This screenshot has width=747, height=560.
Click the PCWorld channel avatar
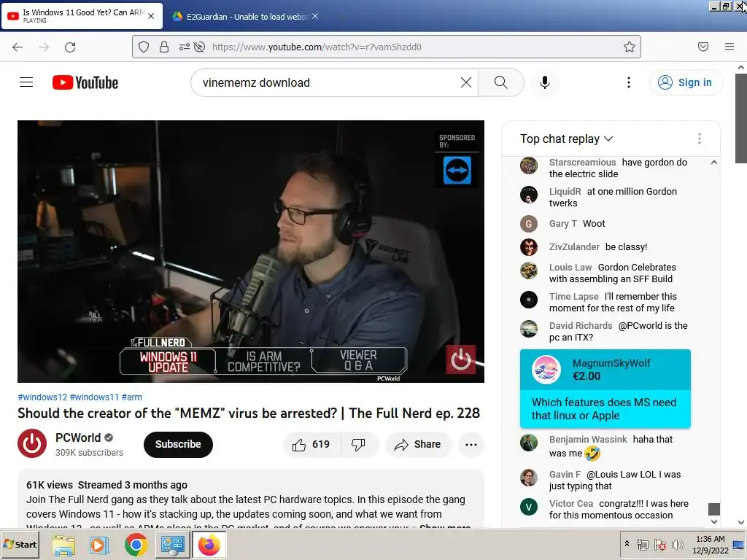32,443
